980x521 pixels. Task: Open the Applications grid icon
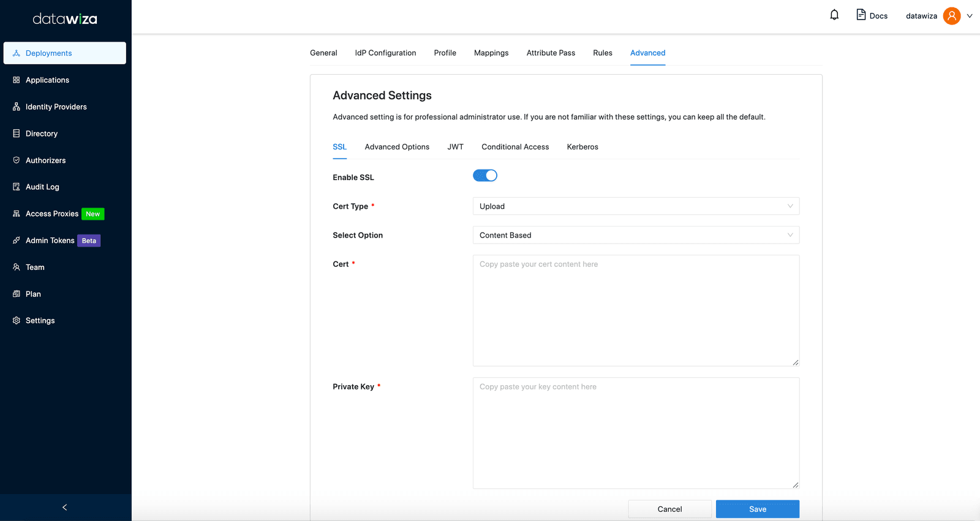pos(17,80)
